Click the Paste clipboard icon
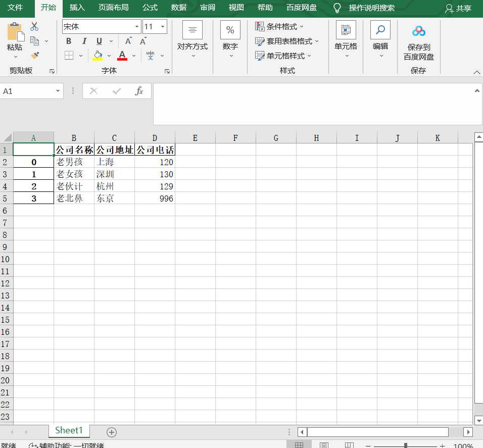 [15, 32]
